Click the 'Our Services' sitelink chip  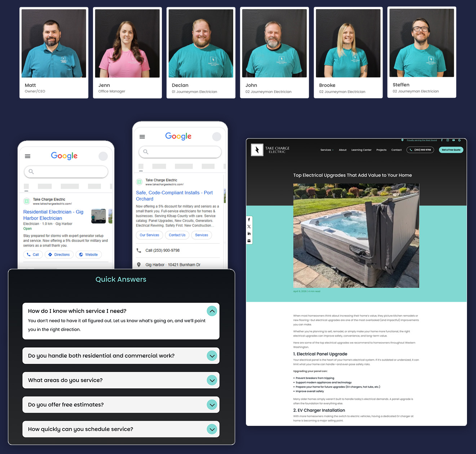coord(149,235)
